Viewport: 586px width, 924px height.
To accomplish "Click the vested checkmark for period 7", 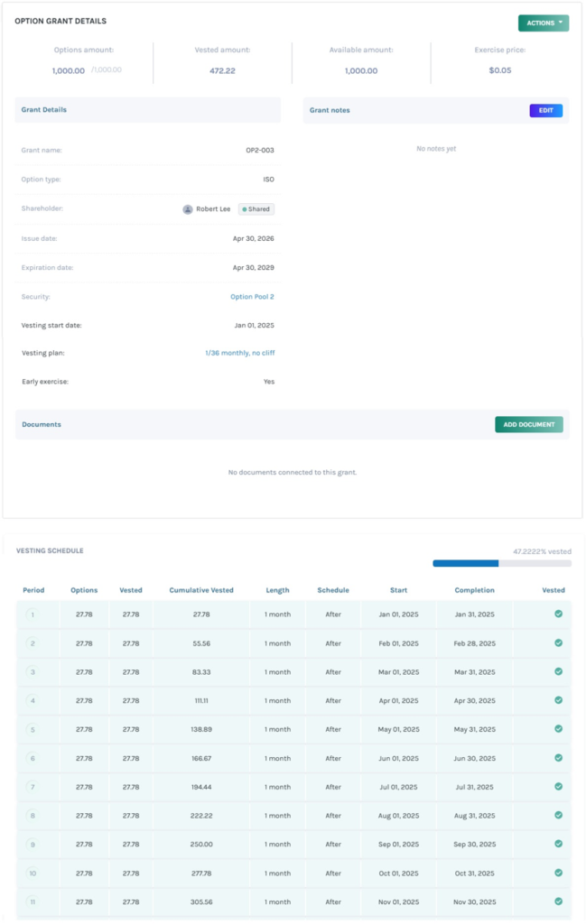I will [x=558, y=787].
